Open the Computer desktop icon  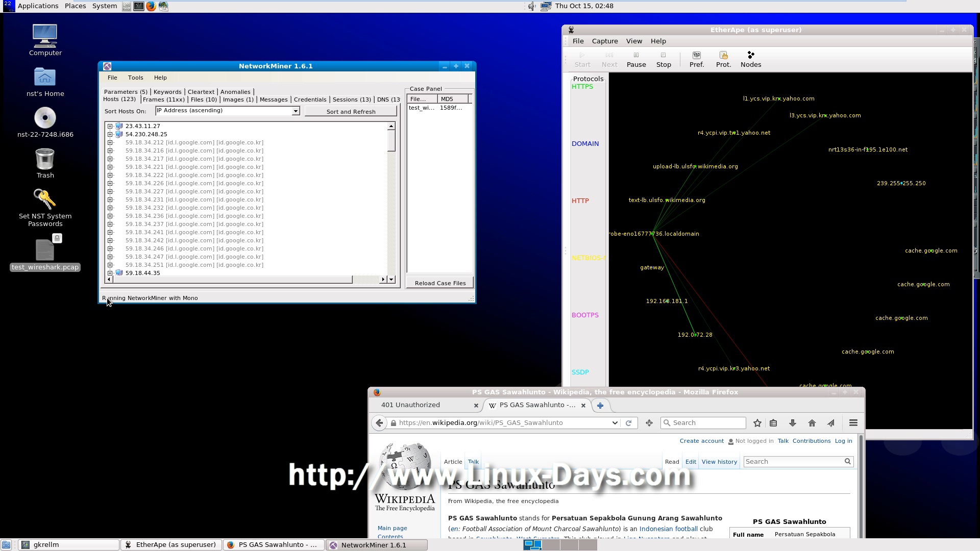coord(45,40)
